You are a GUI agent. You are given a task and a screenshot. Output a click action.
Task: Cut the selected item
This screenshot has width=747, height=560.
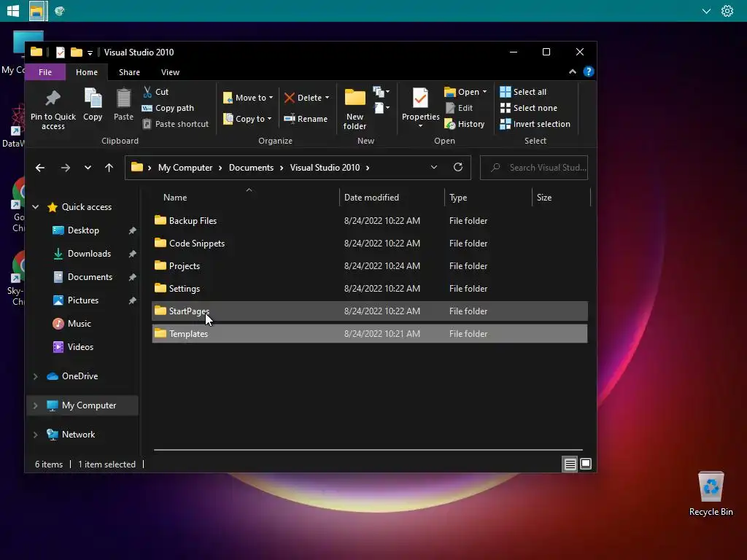point(156,91)
